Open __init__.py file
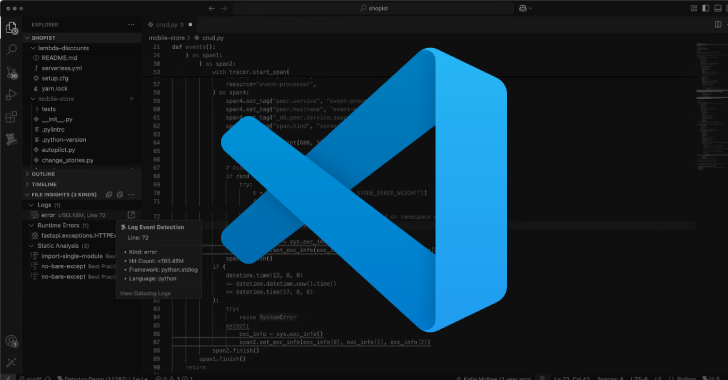The image size is (728, 380). click(x=82, y=119)
